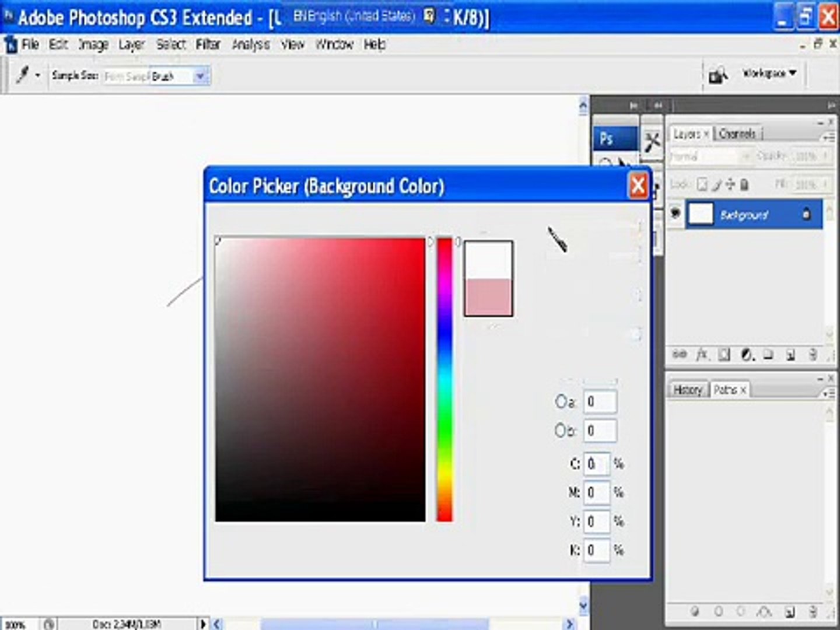
Task: Click the current pink color swatch
Action: click(x=489, y=297)
